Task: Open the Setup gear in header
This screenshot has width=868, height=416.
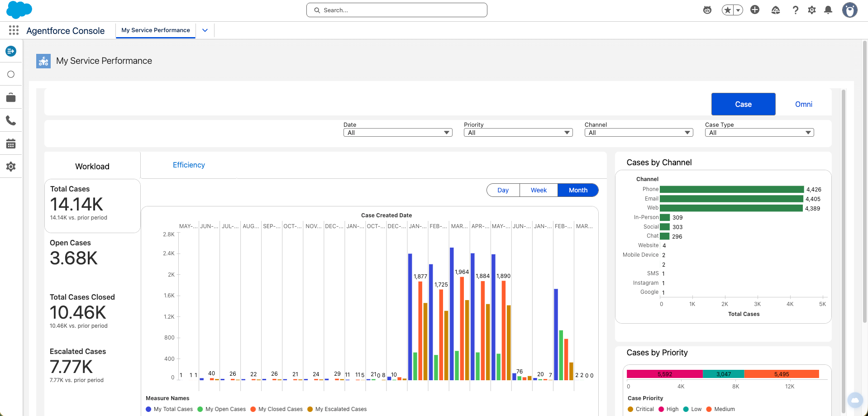Action: [x=812, y=10]
